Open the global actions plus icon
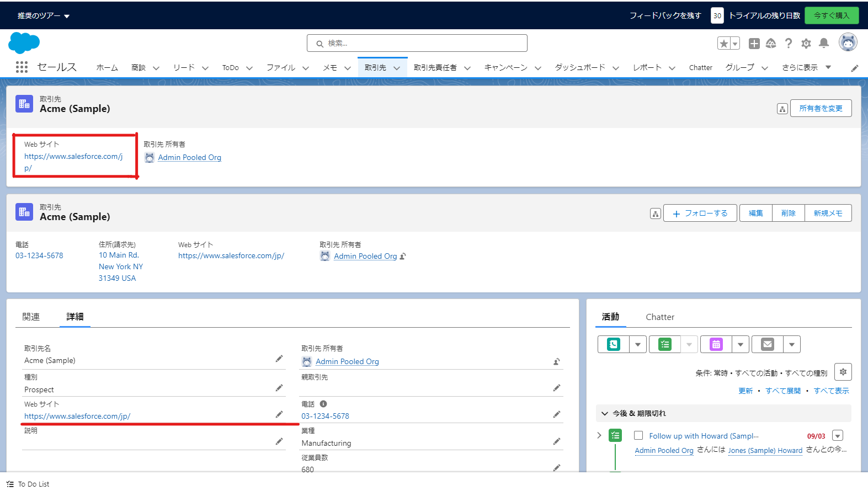 pos(754,44)
